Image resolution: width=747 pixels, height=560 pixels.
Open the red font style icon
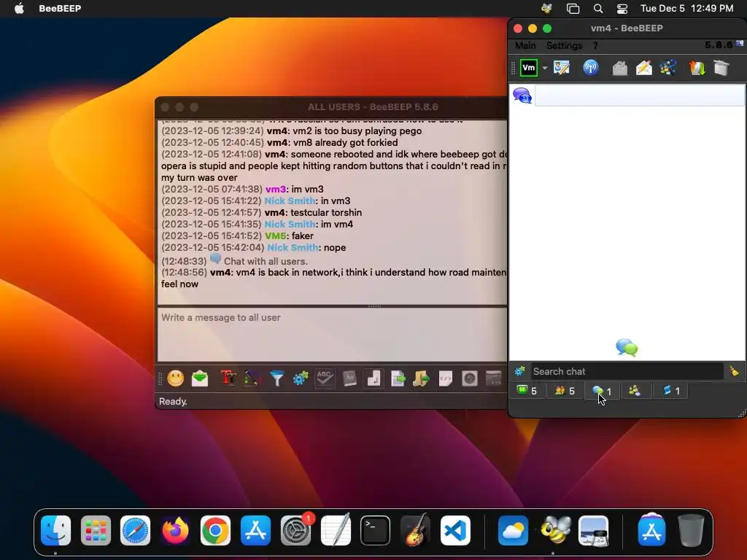tap(228, 378)
